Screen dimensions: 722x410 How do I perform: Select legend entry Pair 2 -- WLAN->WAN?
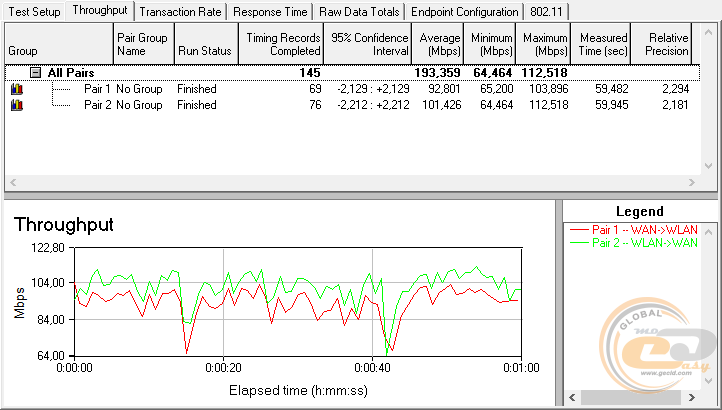(x=634, y=243)
